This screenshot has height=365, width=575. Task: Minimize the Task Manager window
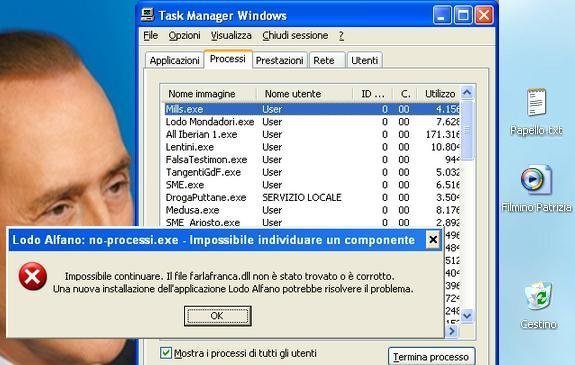tap(442, 15)
